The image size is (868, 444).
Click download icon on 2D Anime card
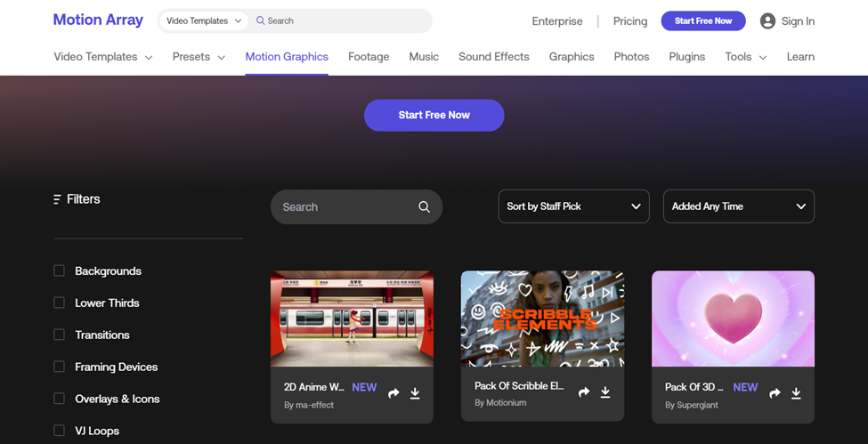coord(415,393)
